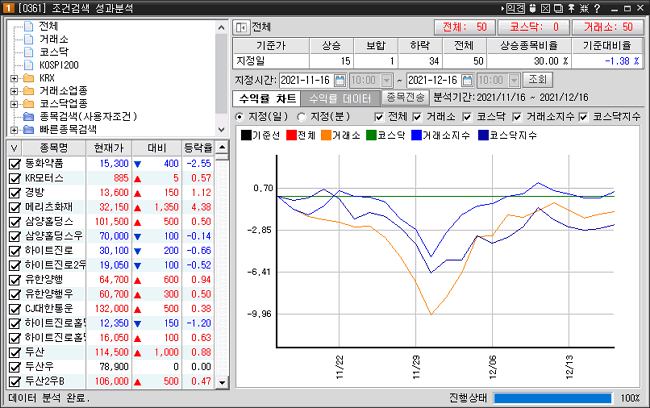The image size is (650, 408).
Task: Open the calendar for start date 2021-11-16
Action: click(x=340, y=80)
